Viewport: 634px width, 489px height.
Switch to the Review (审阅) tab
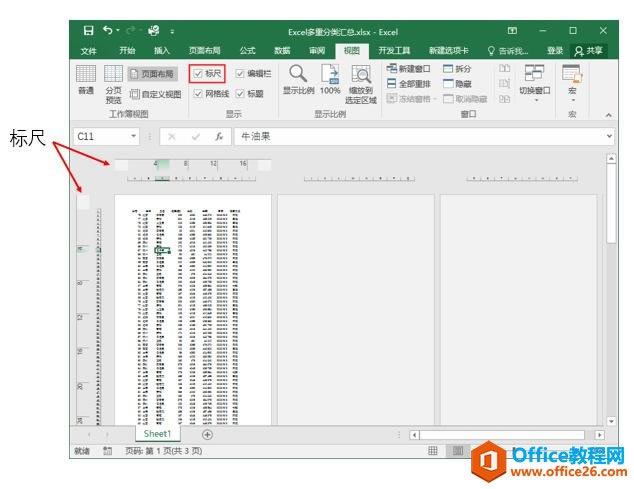tap(317, 51)
